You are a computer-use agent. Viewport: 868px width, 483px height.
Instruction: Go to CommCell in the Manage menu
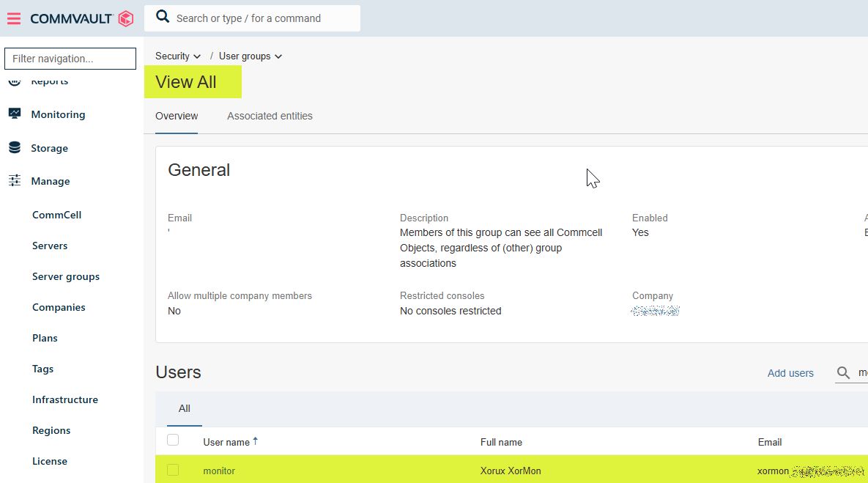56,215
